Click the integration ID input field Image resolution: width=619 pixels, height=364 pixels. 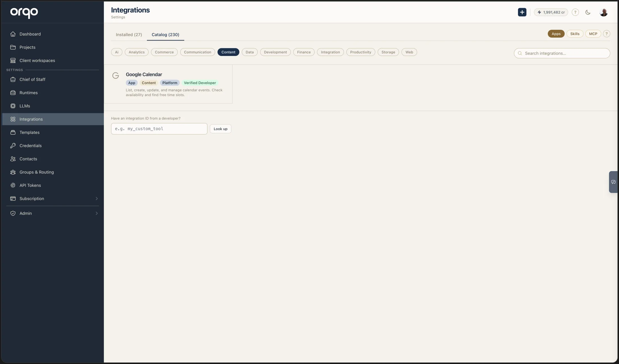pyautogui.click(x=159, y=129)
